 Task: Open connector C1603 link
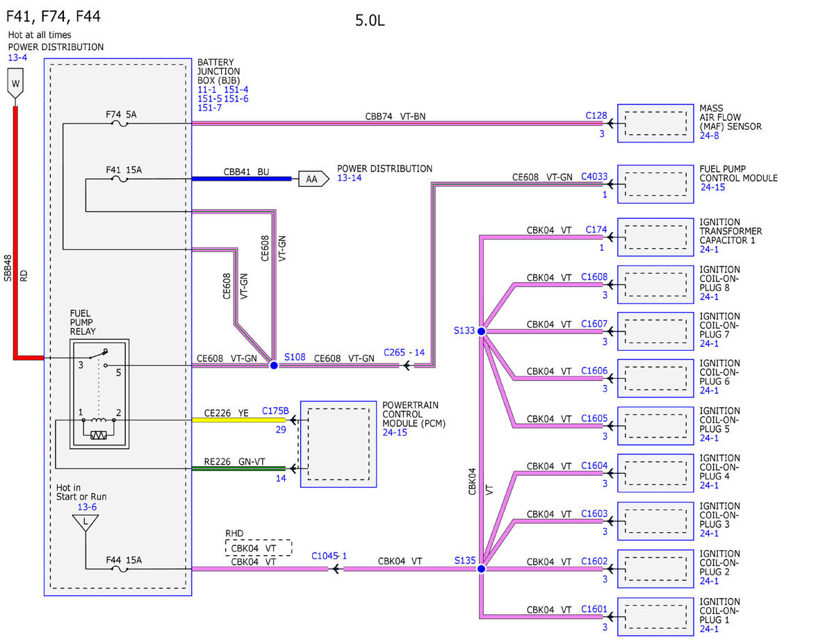pos(594,514)
